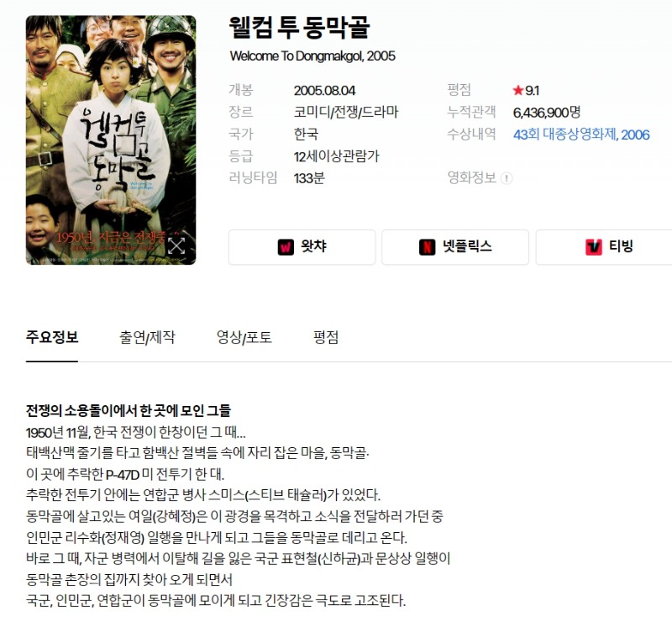Switch to the 영상/포토 tab

click(244, 337)
